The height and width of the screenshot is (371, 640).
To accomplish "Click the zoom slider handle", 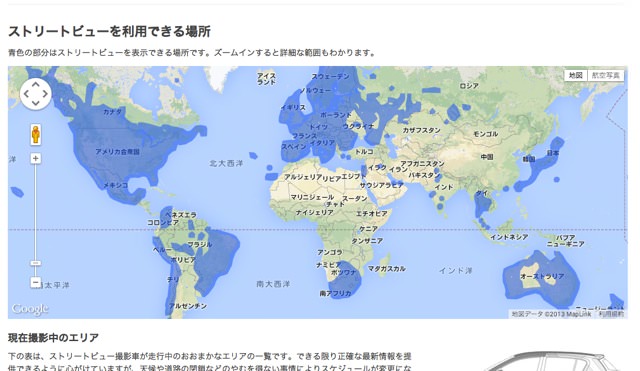I will (x=36, y=263).
